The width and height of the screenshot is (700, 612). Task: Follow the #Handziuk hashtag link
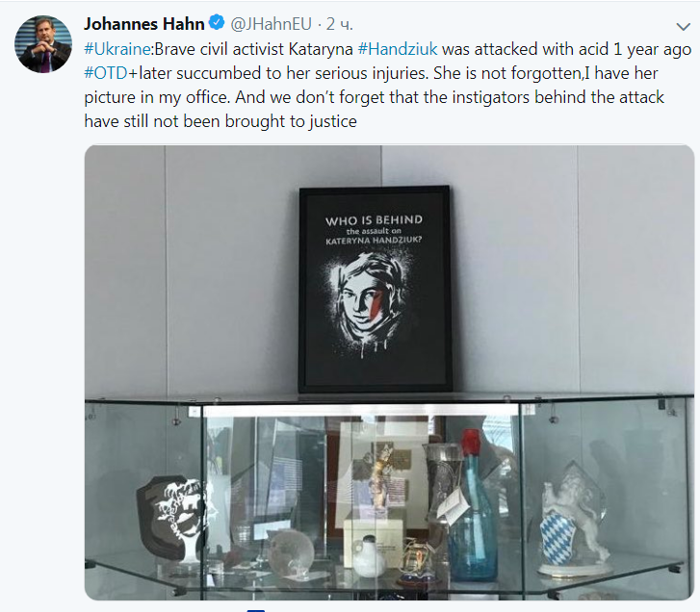[x=398, y=49]
